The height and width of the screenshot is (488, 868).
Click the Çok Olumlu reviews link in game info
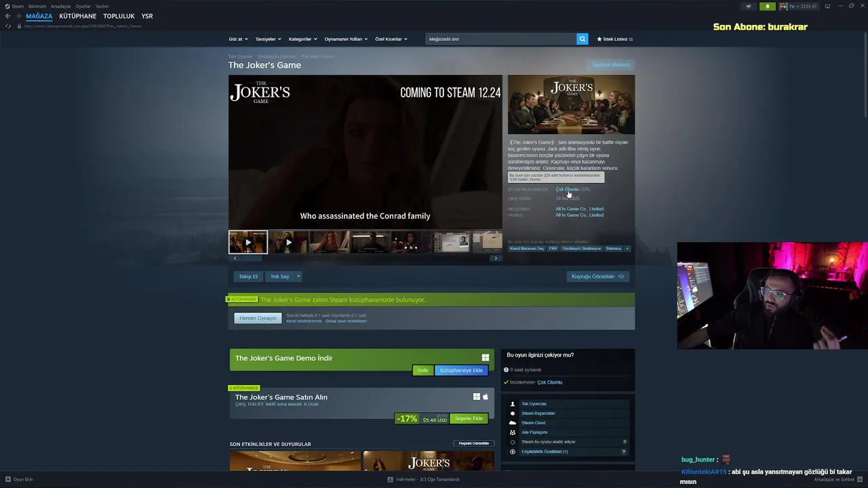[567, 189]
